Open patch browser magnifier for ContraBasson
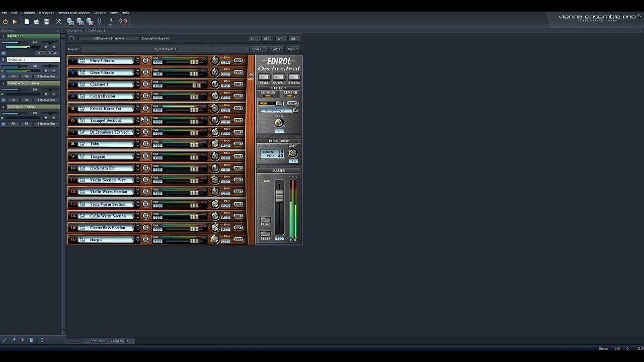 coord(146,96)
